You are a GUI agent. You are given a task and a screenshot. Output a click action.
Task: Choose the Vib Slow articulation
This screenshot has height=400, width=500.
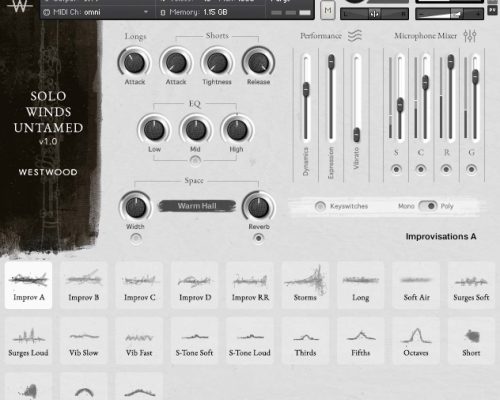[x=84, y=341]
